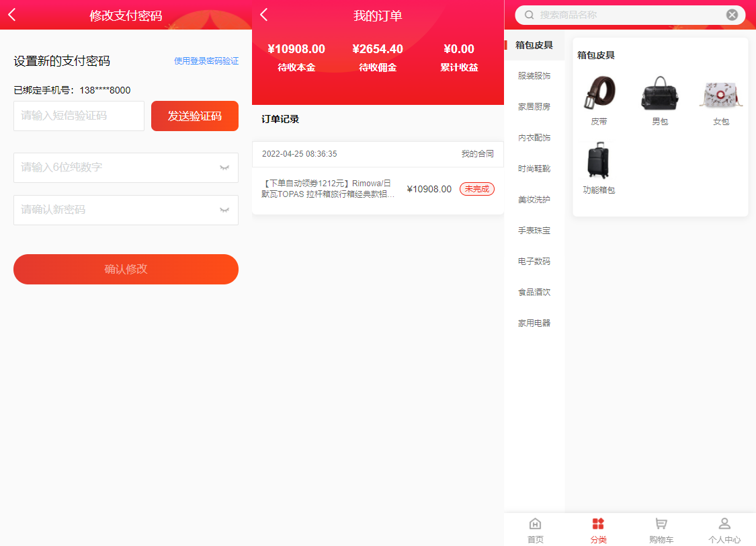
Task: Select 食品酒饮 in the category sidebar
Action: coord(534,292)
